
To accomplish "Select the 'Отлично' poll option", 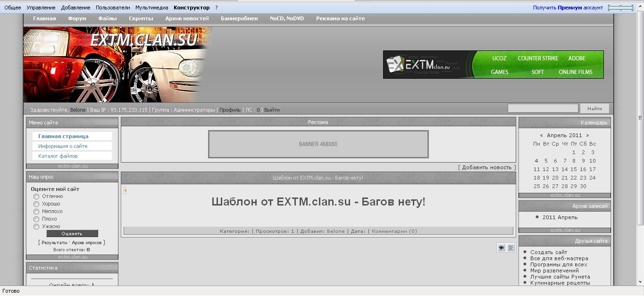I will coord(36,197).
